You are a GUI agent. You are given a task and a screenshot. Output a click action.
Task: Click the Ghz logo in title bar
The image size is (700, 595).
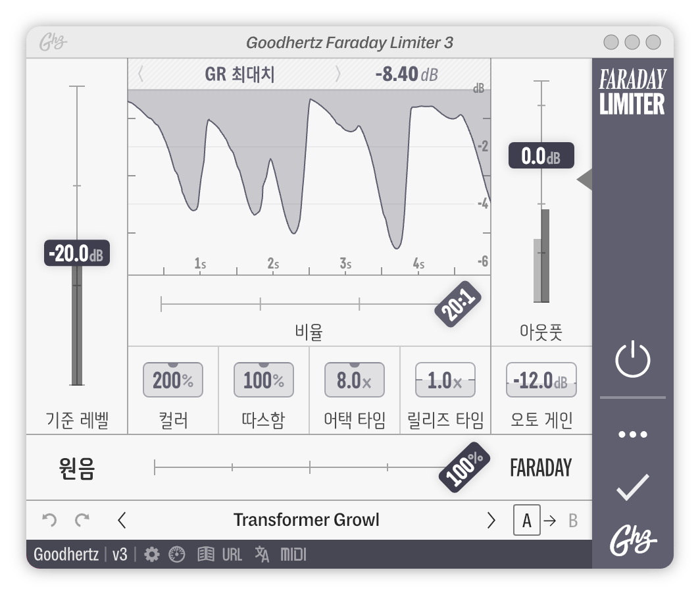pyautogui.click(x=53, y=42)
